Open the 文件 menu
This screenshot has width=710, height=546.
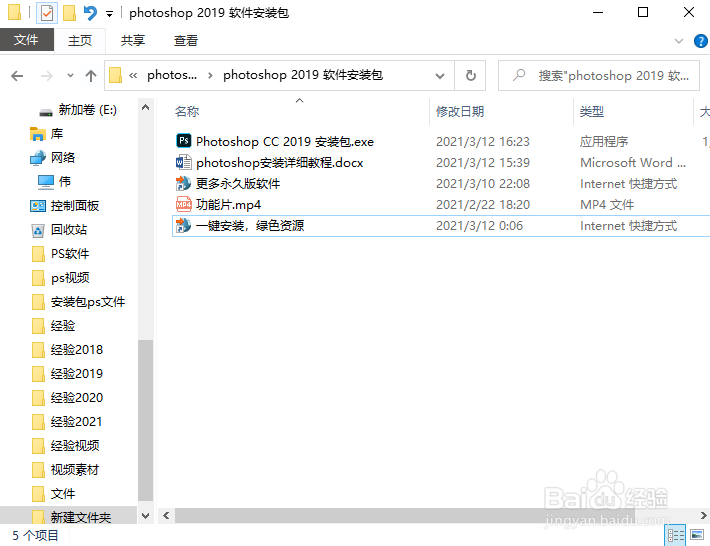click(26, 40)
